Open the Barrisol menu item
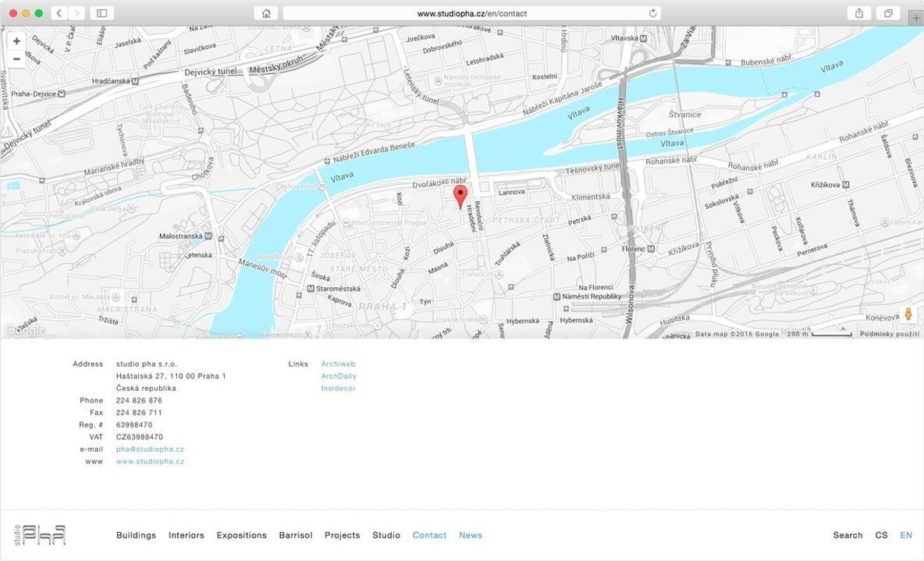The height and width of the screenshot is (561, 924). coord(295,535)
